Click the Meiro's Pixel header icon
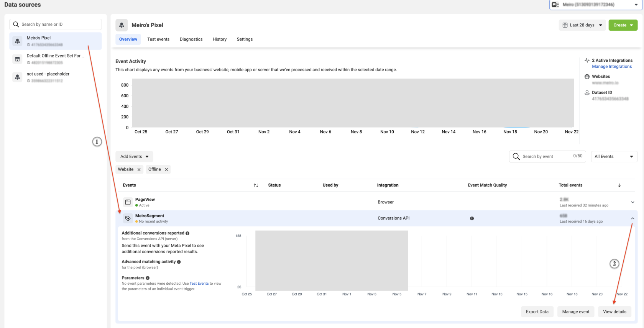Viewport: 644px width, 328px height. click(122, 25)
